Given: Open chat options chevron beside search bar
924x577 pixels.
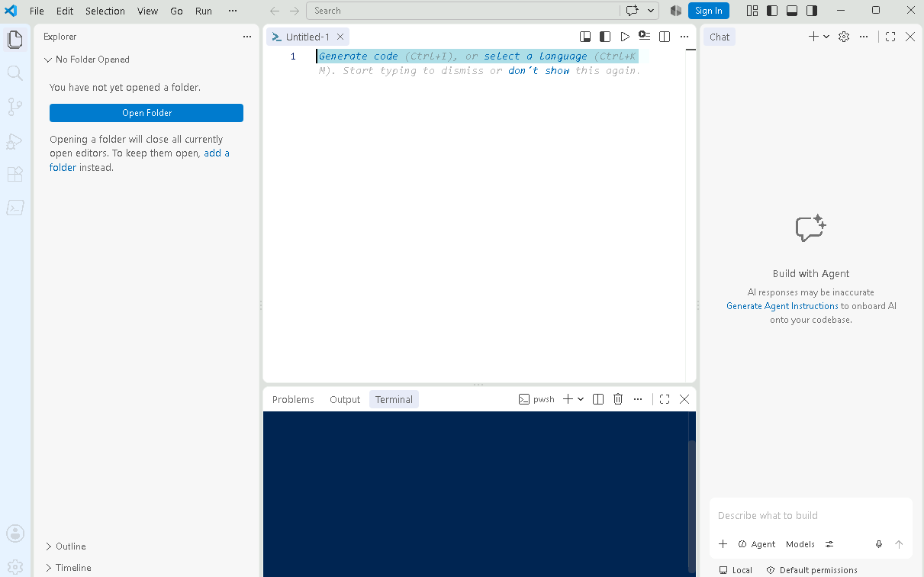Looking at the screenshot, I should click(x=651, y=11).
